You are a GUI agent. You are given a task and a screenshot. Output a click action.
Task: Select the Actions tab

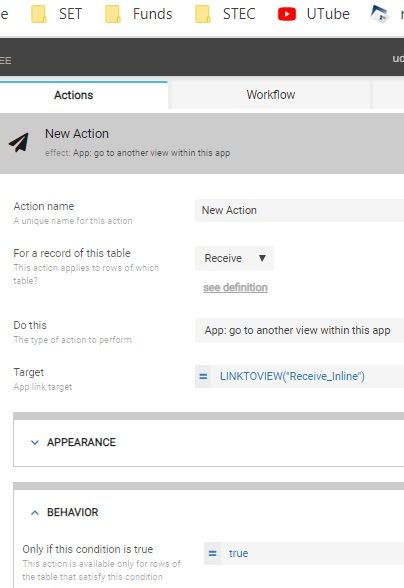click(74, 95)
